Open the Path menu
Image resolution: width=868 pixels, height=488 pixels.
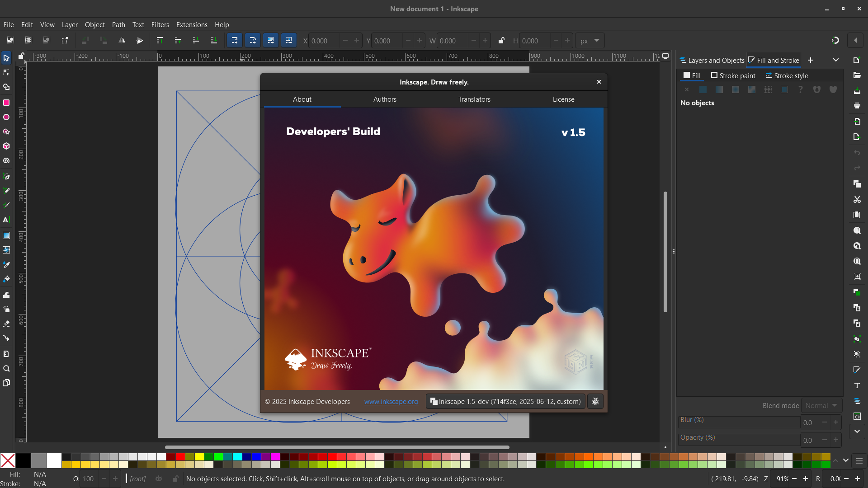[118, 25]
